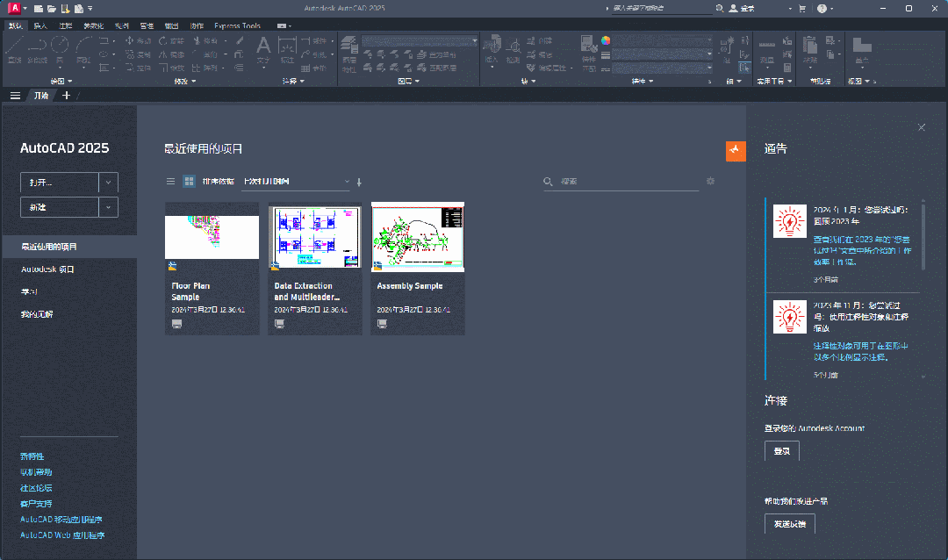Click the plus icon to add new tab
This screenshot has width=948, height=560.
[66, 96]
